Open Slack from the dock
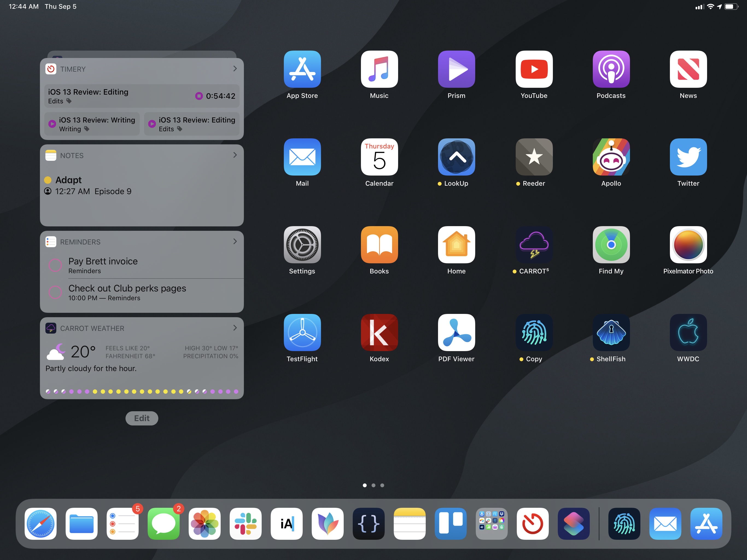Image resolution: width=747 pixels, height=560 pixels. (246, 524)
